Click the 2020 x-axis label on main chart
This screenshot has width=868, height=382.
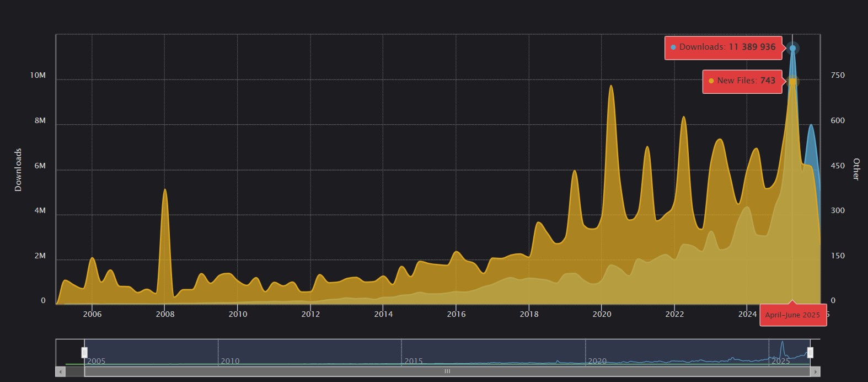[x=602, y=314]
